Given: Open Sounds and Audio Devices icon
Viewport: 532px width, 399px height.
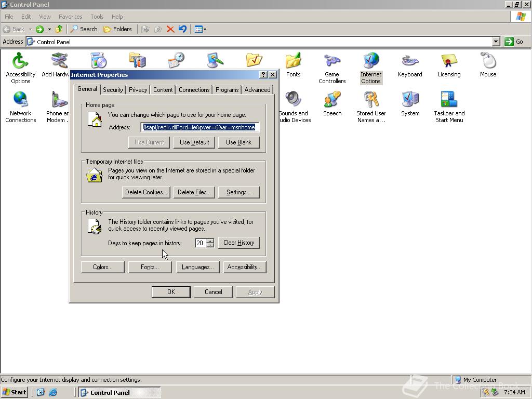Looking at the screenshot, I should point(295,107).
